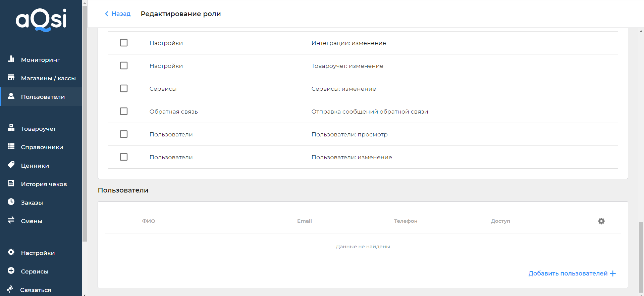
Task: Click the aQsi logo
Action: click(41, 20)
